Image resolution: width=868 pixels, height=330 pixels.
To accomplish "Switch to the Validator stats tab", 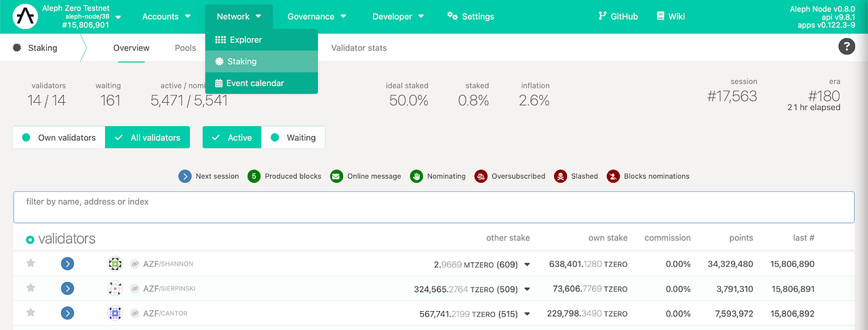I will (x=359, y=48).
